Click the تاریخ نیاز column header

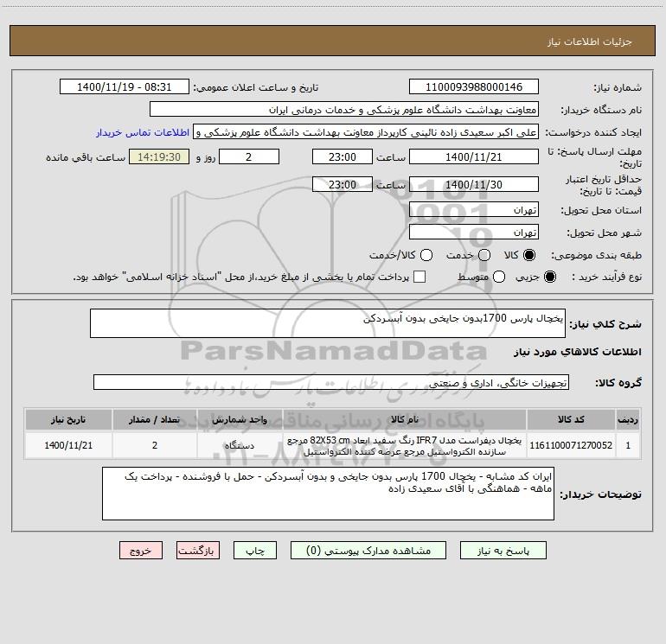point(68,419)
